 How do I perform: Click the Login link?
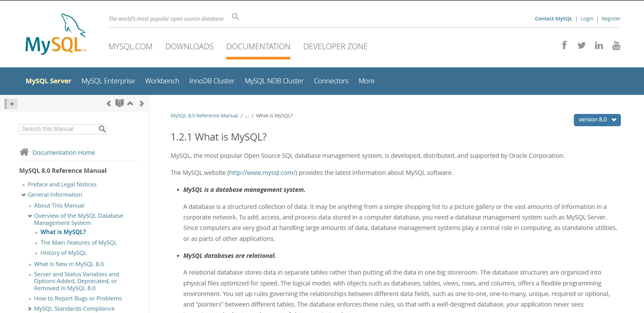[587, 19]
